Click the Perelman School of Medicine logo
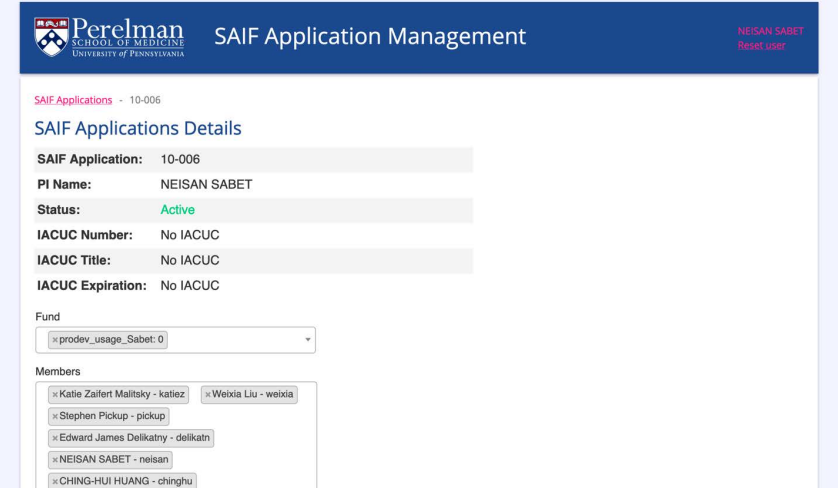Viewport: 838px width, 490px height. point(109,37)
